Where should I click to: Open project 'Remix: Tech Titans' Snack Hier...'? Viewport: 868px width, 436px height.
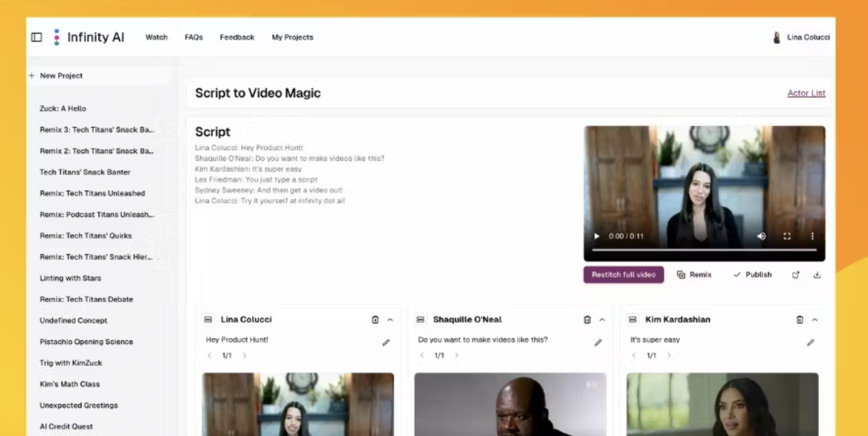pyautogui.click(x=96, y=257)
